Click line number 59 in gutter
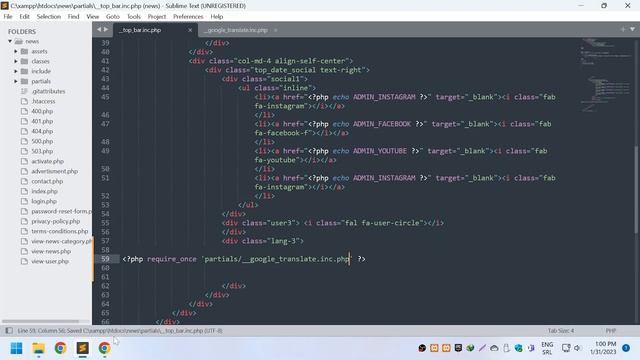Image resolution: width=640 pixels, height=360 pixels. point(105,259)
